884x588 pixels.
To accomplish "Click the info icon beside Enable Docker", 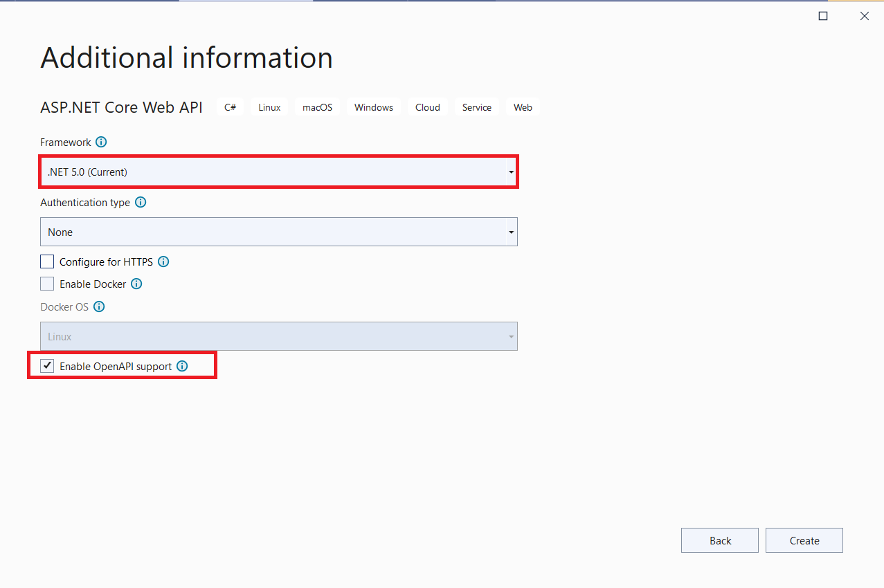I will (x=136, y=284).
